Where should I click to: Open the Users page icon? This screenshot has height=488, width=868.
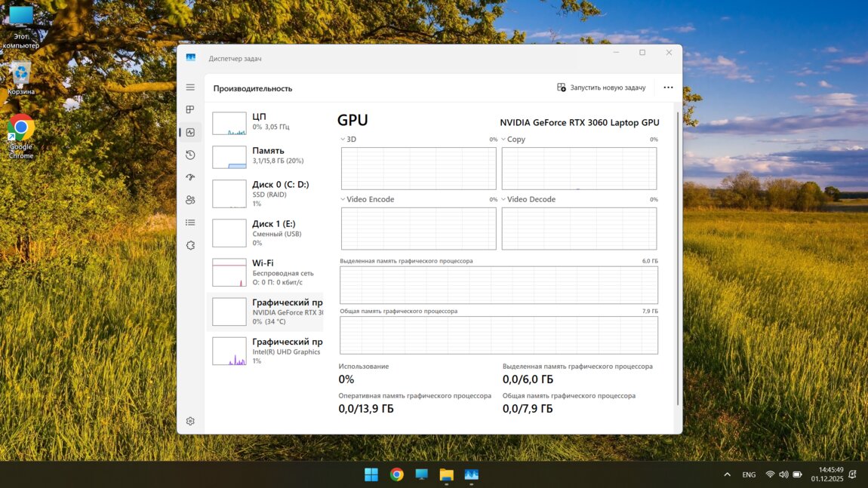[190, 200]
